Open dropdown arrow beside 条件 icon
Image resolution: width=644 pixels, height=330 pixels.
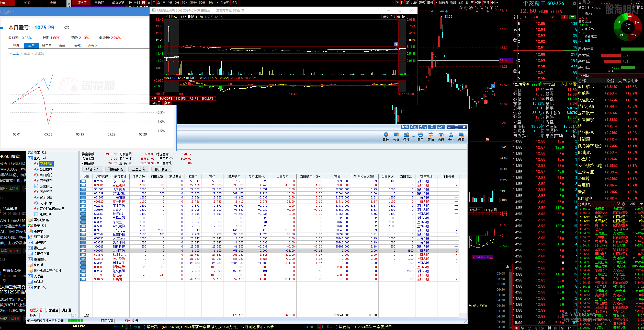413,137
